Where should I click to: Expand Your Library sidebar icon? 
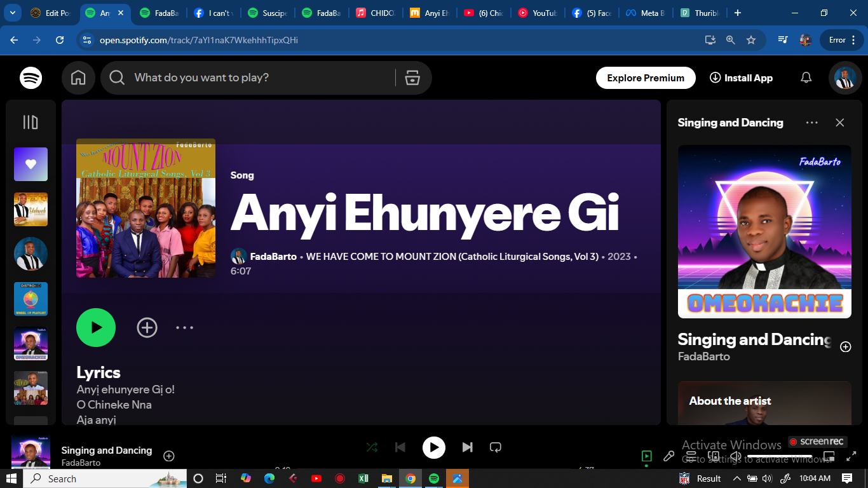tap(31, 122)
